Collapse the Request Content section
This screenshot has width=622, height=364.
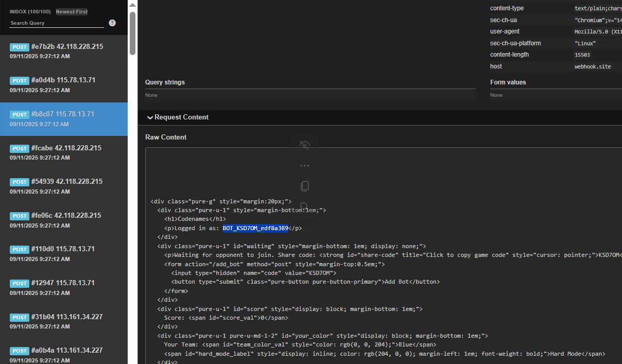177,117
